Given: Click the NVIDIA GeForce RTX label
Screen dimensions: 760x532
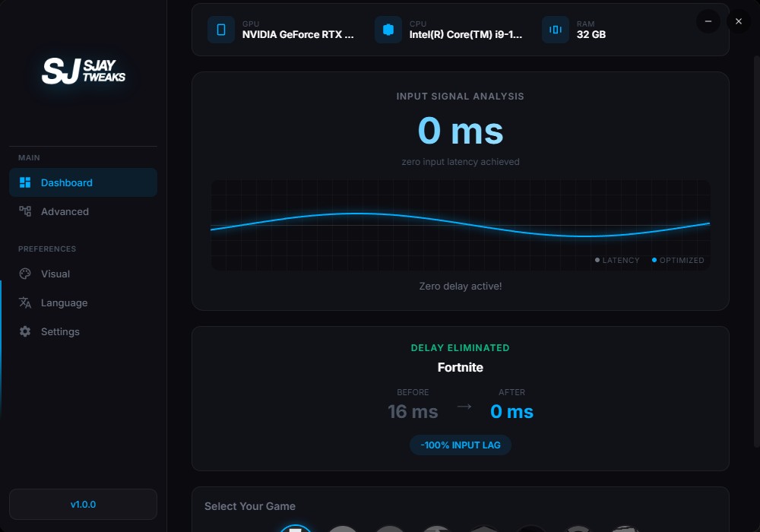Looking at the screenshot, I should (x=298, y=34).
